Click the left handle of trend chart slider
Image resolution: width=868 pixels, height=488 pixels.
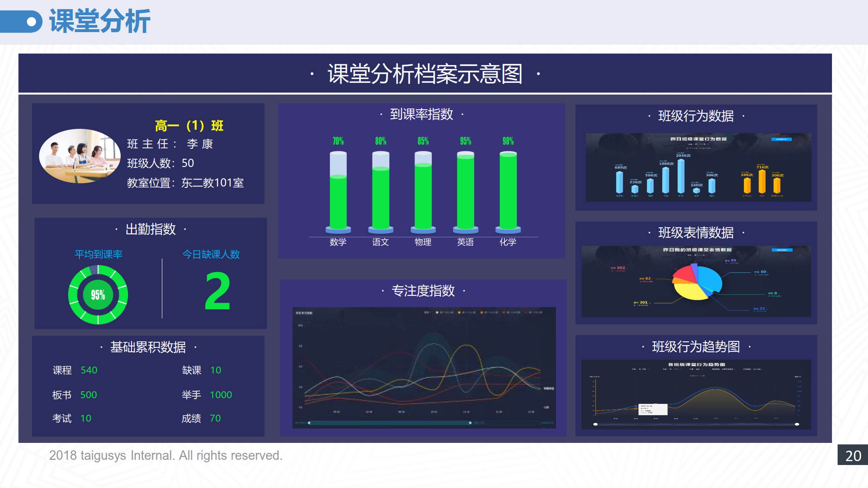[595, 424]
